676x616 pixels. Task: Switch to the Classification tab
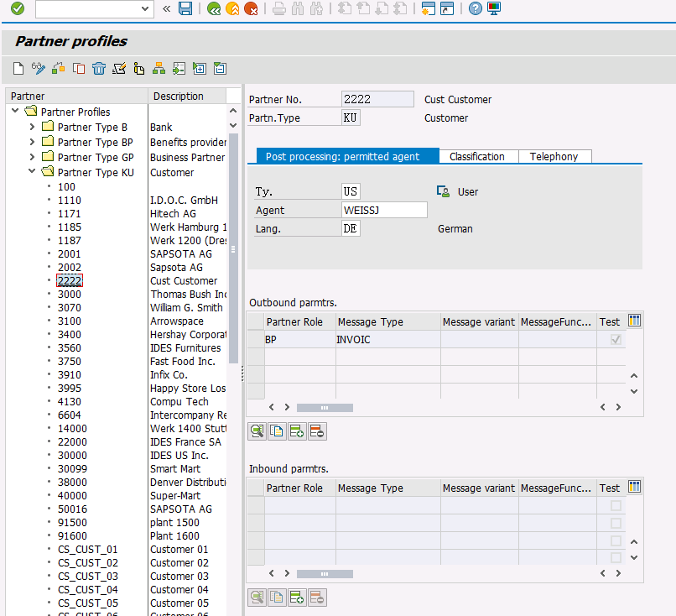click(476, 156)
